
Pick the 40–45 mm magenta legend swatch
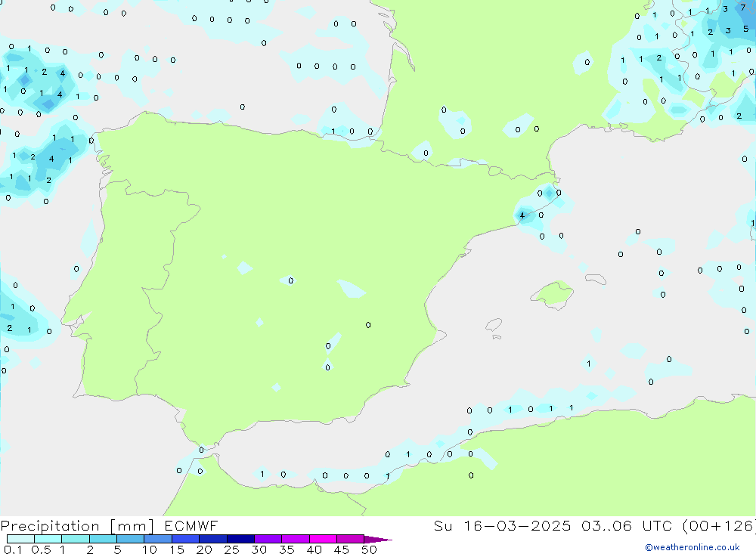(x=323, y=539)
